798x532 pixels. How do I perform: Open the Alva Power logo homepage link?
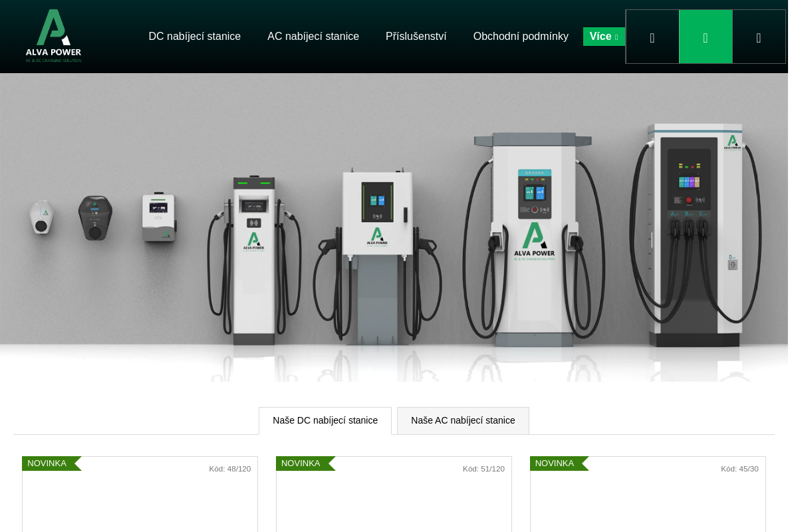[53, 36]
